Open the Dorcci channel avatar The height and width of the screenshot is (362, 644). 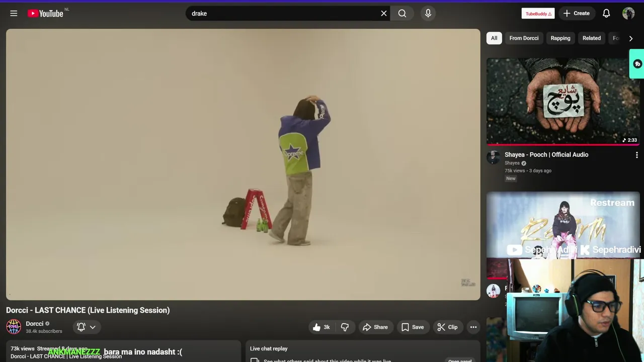pos(14,327)
